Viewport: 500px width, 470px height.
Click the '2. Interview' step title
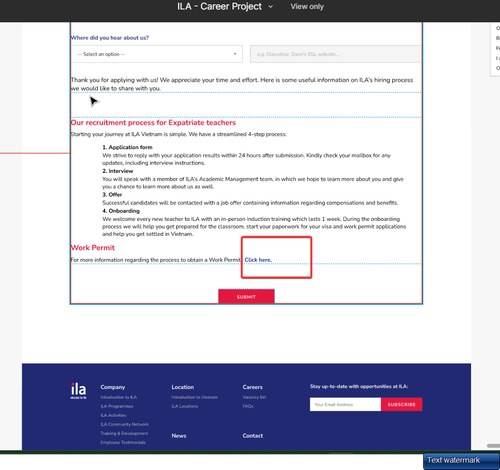click(x=118, y=171)
